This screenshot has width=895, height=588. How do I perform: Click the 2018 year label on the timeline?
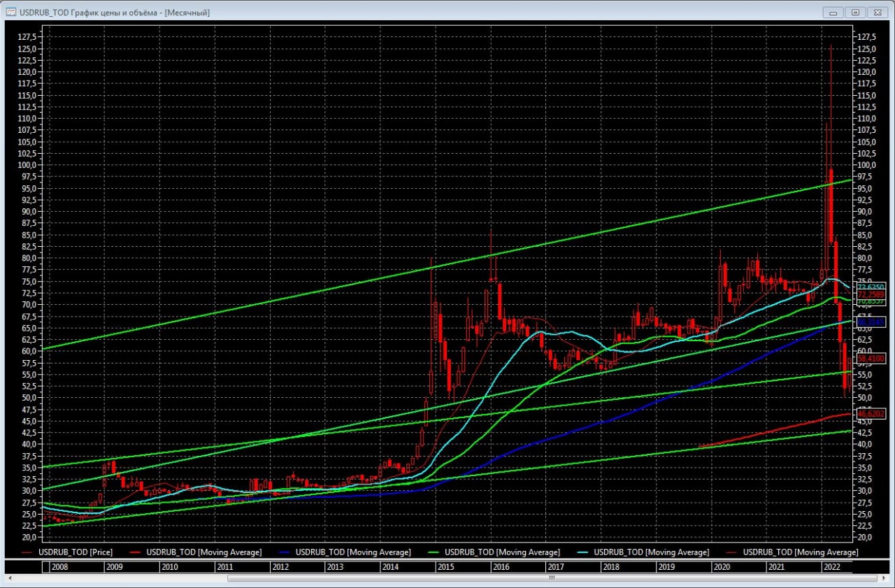pos(612,567)
